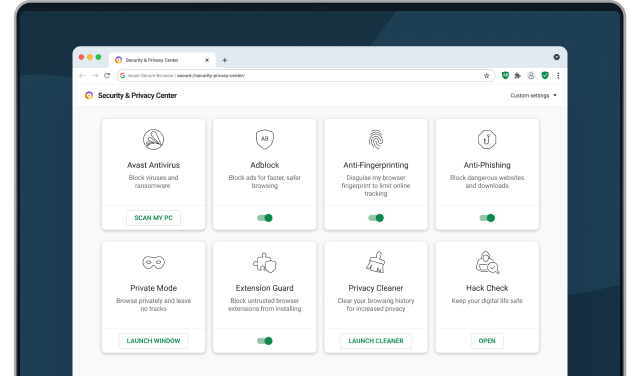Click the Anti-Phishing title text
This screenshot has width=640, height=376.
[x=487, y=165]
